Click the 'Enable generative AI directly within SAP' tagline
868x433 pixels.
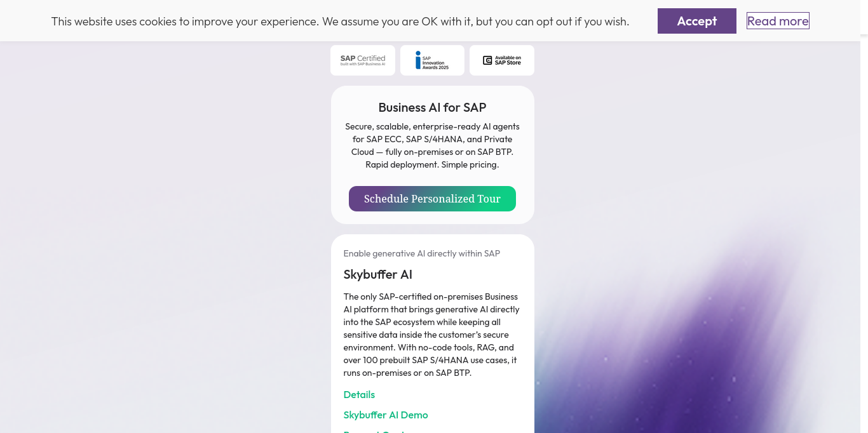[x=421, y=253]
